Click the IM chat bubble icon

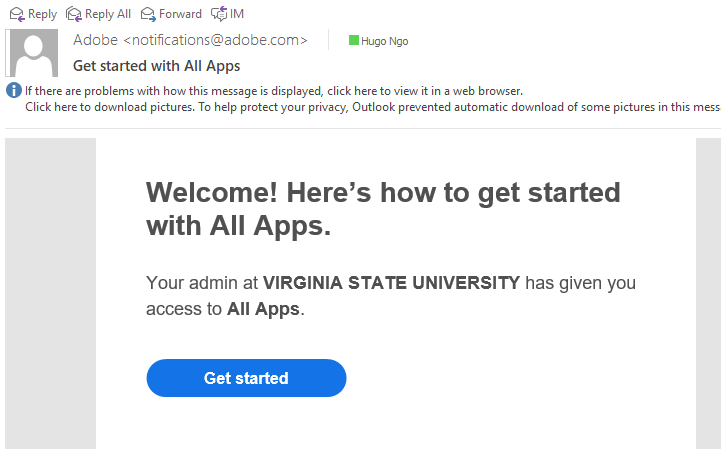[219, 14]
